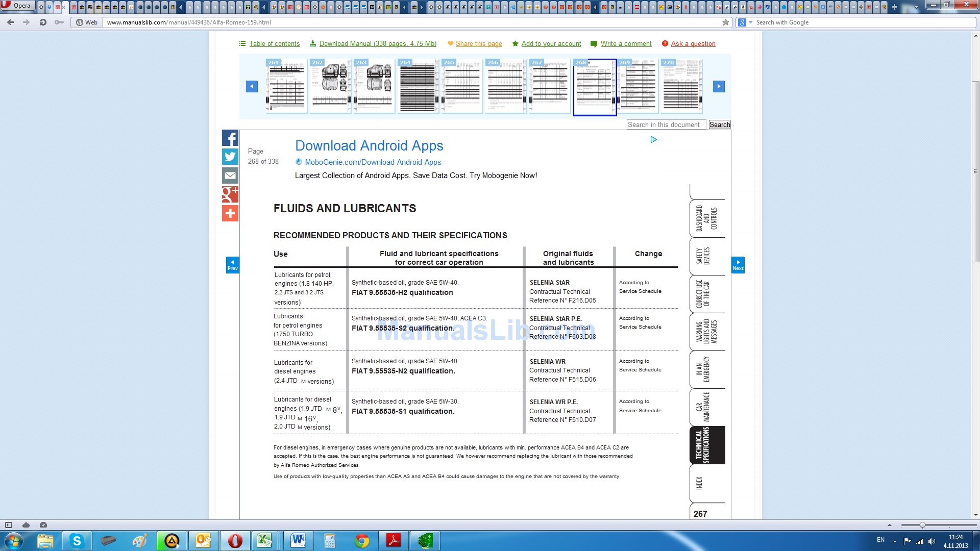Click the Opera Turbo icon in status bar
The height and width of the screenshot is (551, 980).
pyautogui.click(x=43, y=525)
